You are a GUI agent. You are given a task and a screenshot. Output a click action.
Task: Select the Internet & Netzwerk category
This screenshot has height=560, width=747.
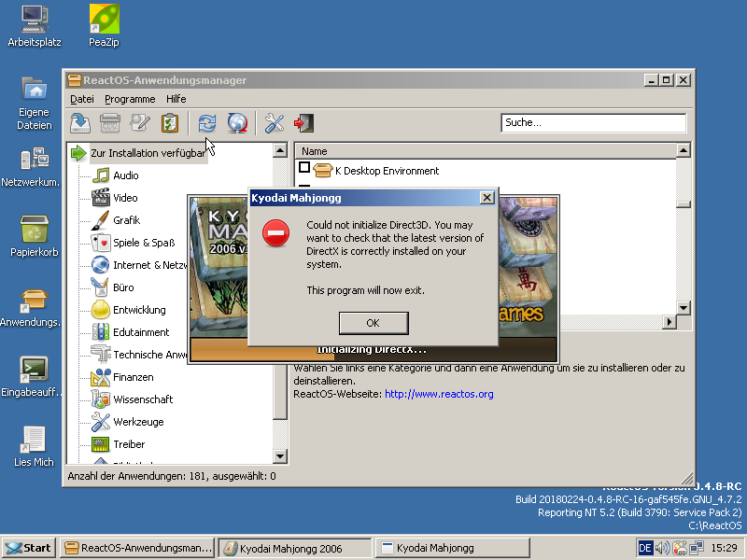(139, 265)
